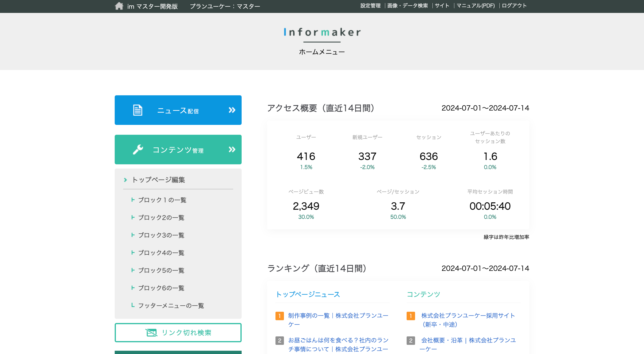Click ユーザーあたりのセッション数 value 1.6
Viewport: 644px width, 354px height.
click(x=490, y=157)
